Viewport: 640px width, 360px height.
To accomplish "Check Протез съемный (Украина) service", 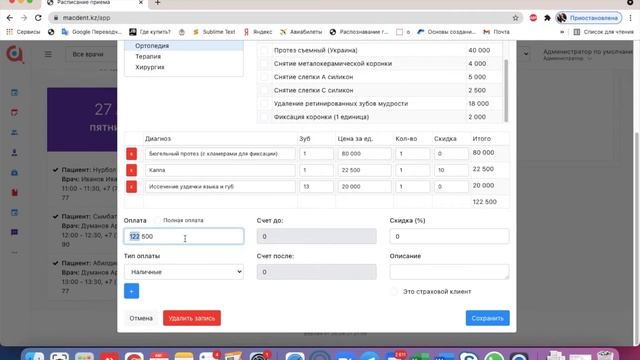I will (x=264, y=50).
